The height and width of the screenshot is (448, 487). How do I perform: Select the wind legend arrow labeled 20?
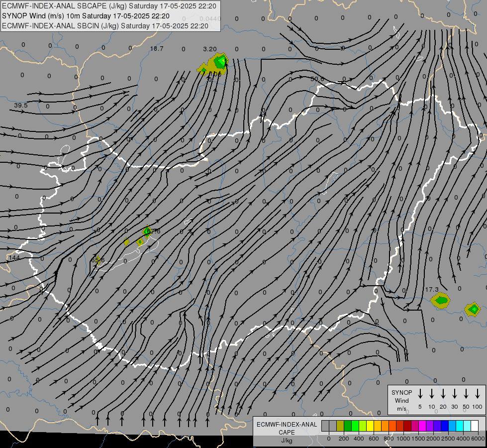[443, 394]
